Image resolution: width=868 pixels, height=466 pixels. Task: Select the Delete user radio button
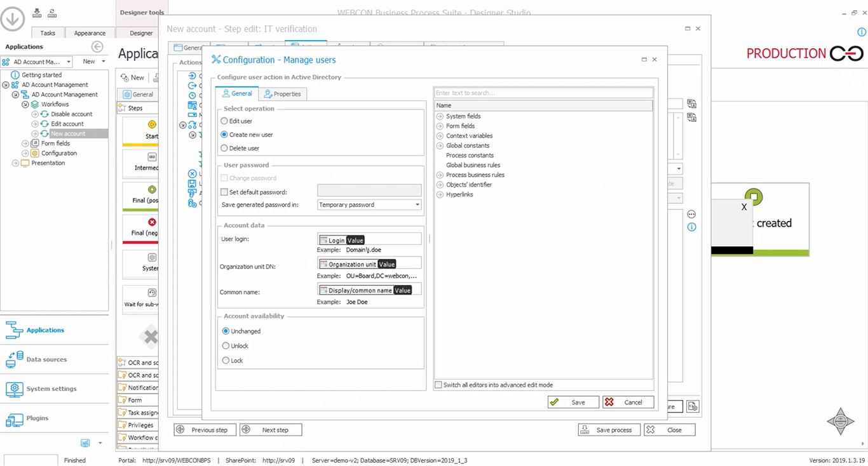click(x=224, y=148)
